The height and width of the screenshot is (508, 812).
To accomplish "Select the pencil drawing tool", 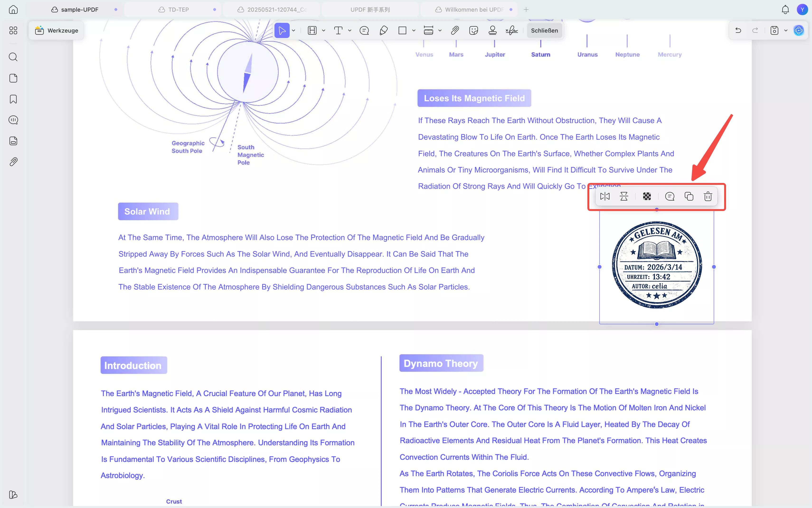I will (x=383, y=31).
